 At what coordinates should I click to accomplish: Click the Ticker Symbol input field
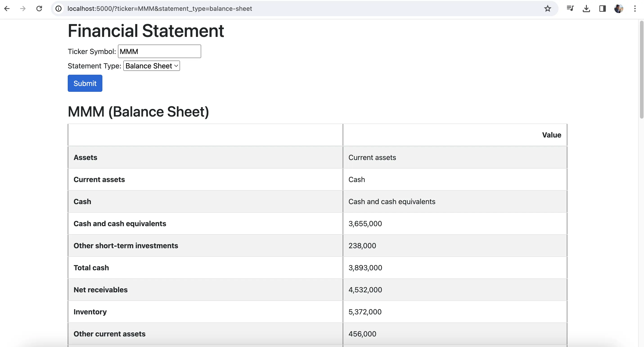click(160, 51)
